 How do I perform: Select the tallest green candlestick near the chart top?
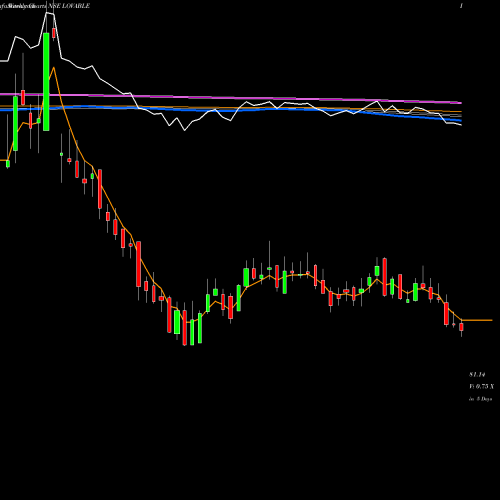[46, 82]
